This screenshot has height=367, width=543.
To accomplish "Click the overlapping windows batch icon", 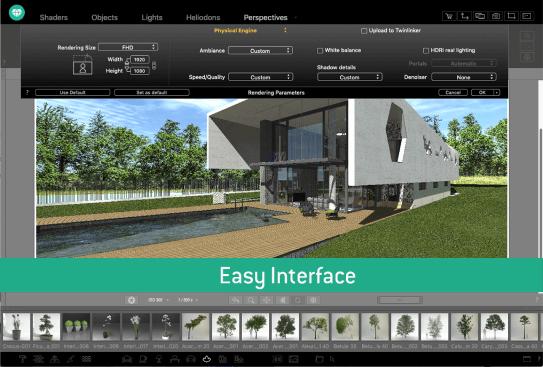I will point(480,16).
